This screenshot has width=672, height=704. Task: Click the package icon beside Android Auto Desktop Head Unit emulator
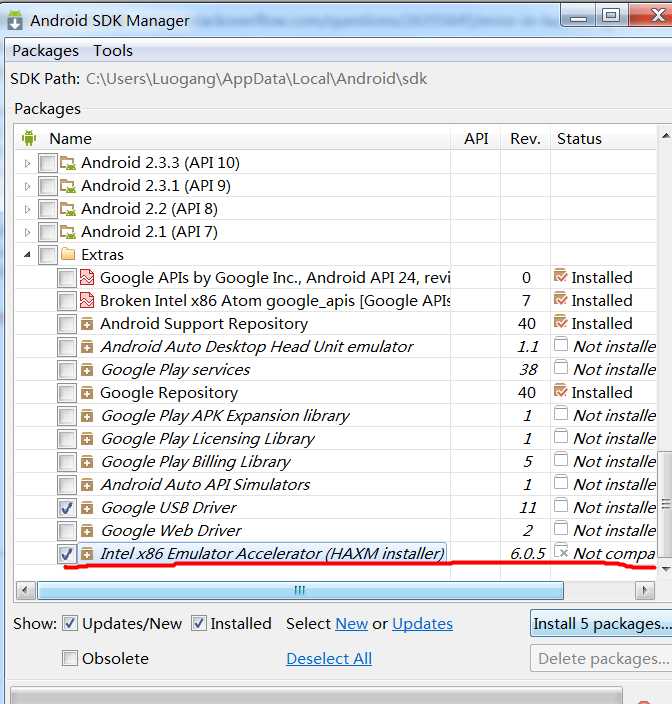coord(87,347)
